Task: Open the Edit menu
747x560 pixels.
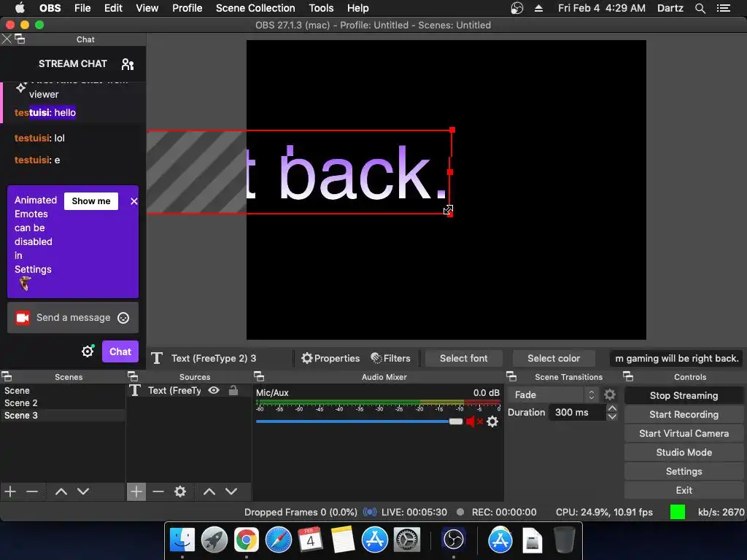Action: click(113, 8)
